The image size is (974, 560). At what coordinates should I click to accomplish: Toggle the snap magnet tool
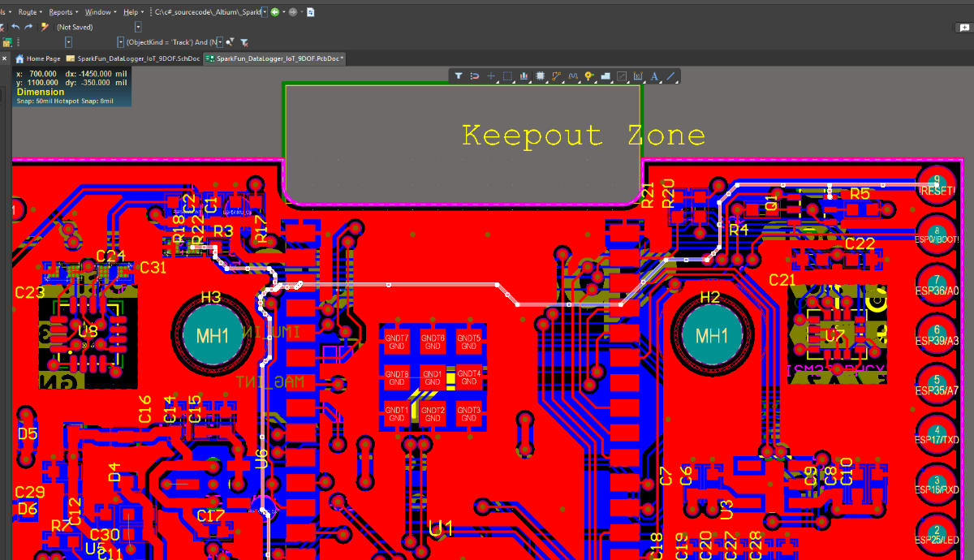474,76
